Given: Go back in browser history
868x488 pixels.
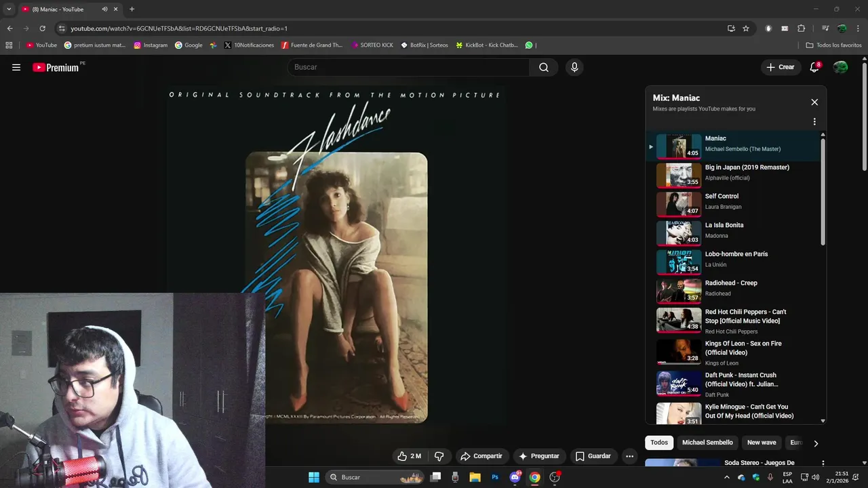Looking at the screenshot, I should [x=9, y=28].
